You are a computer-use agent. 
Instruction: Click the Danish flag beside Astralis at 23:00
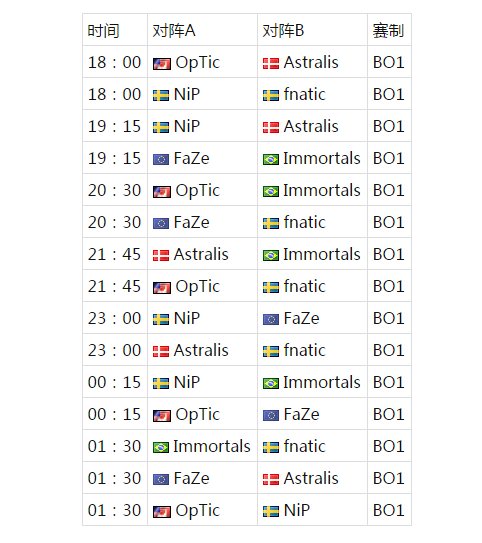tap(161, 351)
